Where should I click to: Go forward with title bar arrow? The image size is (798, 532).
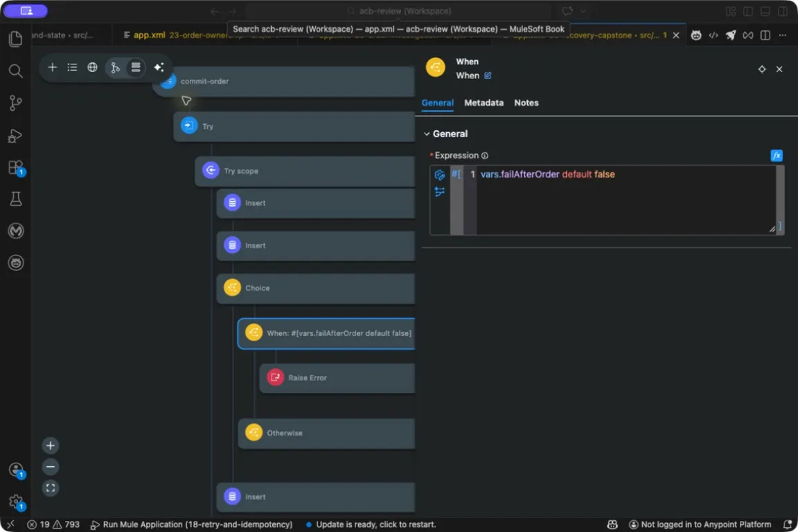tap(232, 11)
